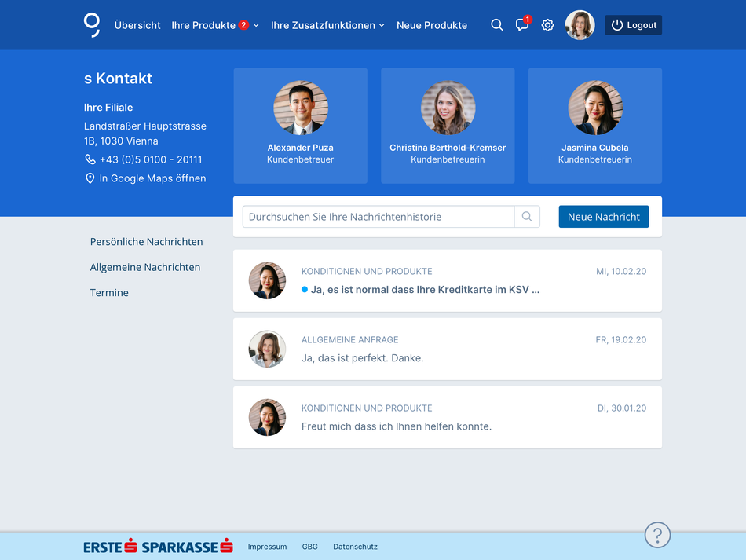Open message 'Ja, das ist perfekt. Danke.'
This screenshot has width=746, height=560.
click(448, 349)
